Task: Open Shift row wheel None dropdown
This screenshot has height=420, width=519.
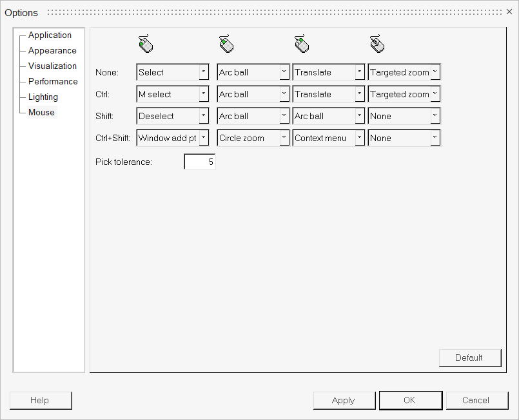Action: click(x=404, y=116)
